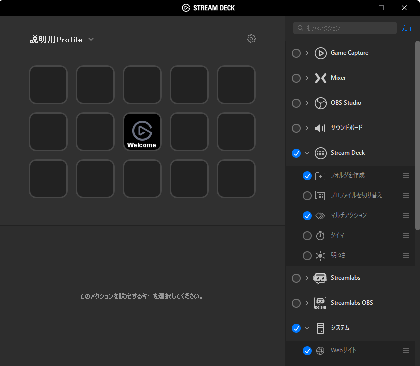Click the "Webサイト" action label
420x366 pixels.
[x=343, y=351]
